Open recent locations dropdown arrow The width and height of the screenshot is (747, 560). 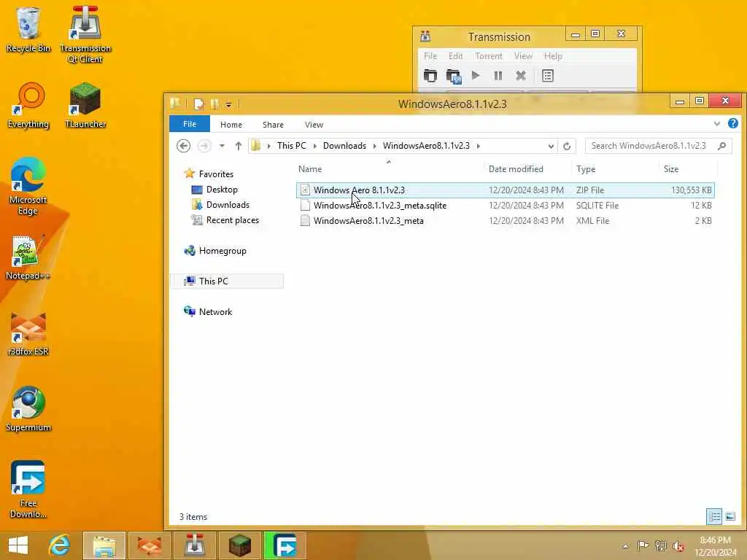[x=222, y=146]
